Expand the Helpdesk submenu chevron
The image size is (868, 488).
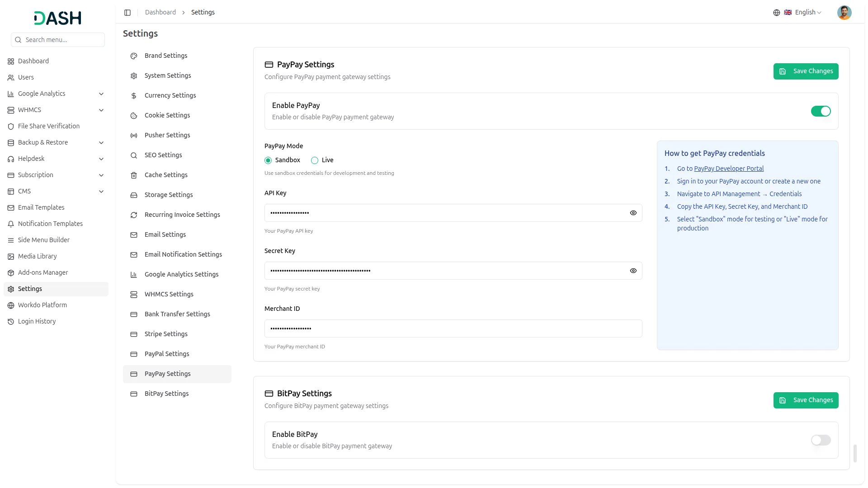(x=101, y=159)
